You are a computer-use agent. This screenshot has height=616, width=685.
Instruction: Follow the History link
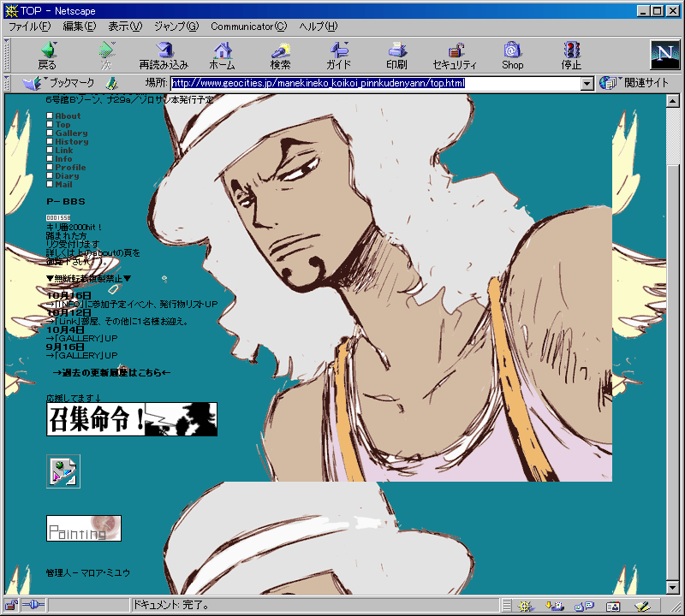coord(72,142)
